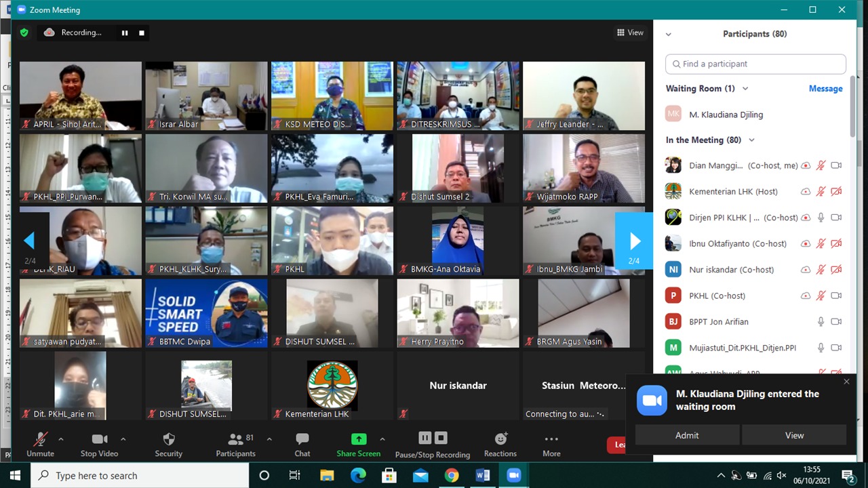This screenshot has width=868, height=488.
Task: Click the green Share Screen icon
Action: click(359, 439)
